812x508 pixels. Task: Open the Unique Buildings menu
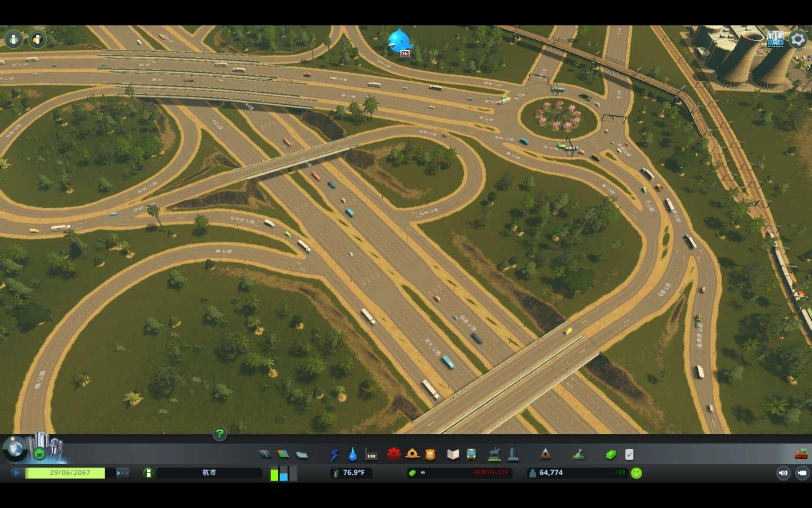[513, 454]
